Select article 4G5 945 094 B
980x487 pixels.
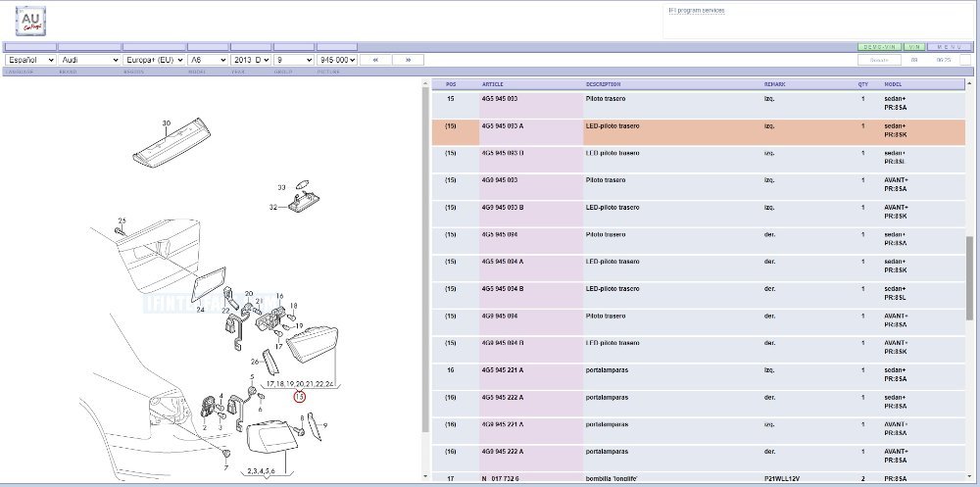click(503, 289)
